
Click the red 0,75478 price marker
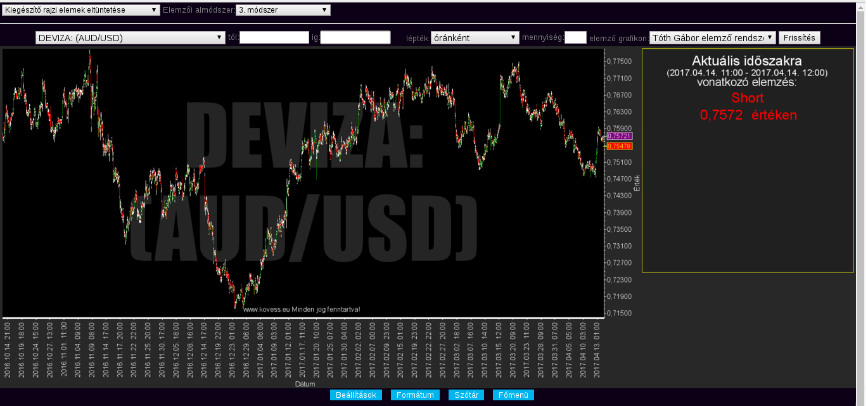click(x=619, y=146)
